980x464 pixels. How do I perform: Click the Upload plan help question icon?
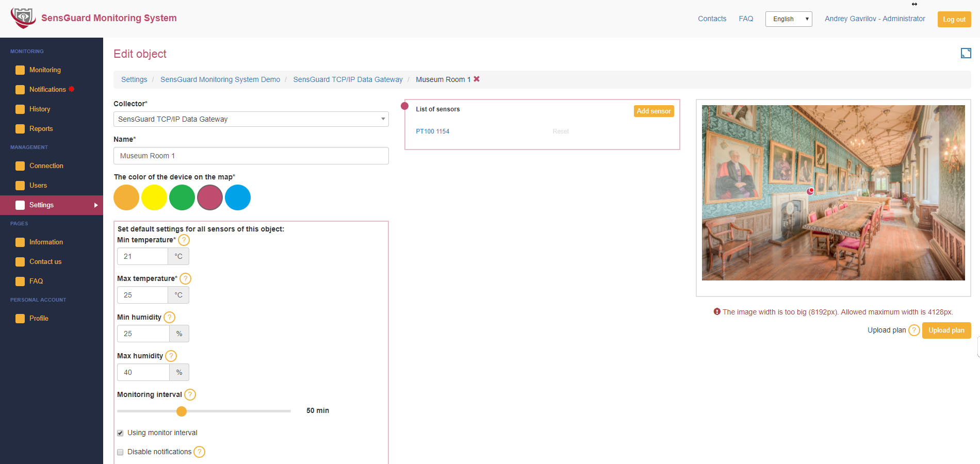(914, 330)
